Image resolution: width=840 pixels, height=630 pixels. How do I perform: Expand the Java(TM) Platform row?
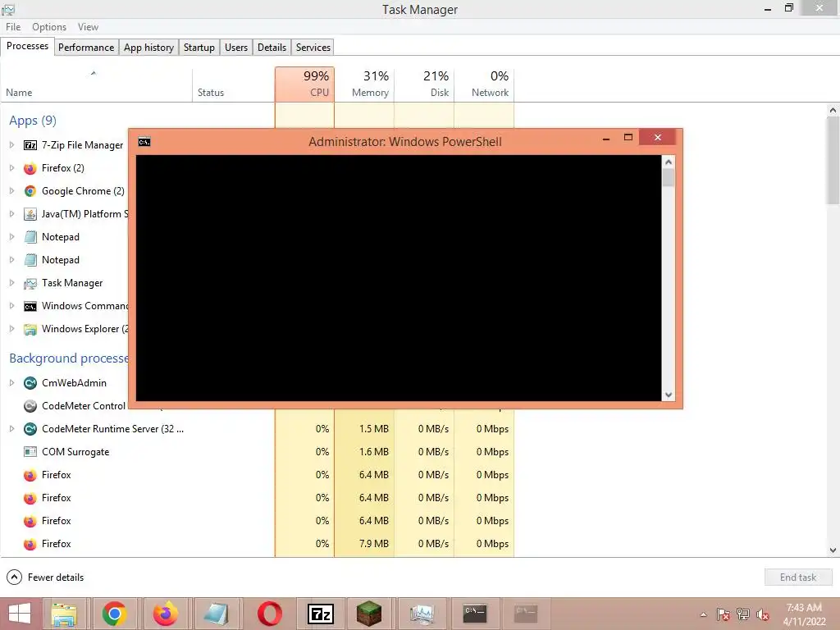11,214
